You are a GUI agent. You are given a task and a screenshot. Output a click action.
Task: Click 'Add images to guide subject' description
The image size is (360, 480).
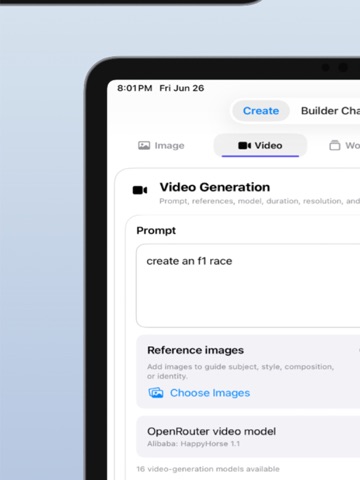[x=240, y=371]
